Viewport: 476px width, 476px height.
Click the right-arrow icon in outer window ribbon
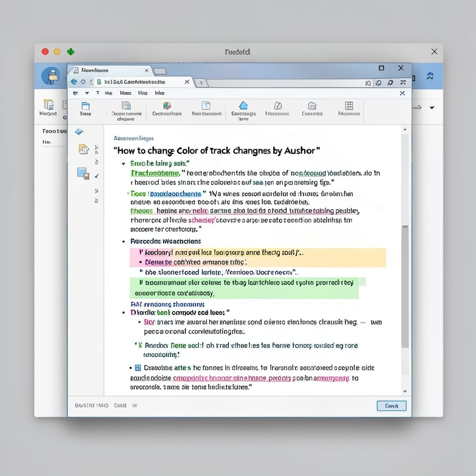click(418, 107)
